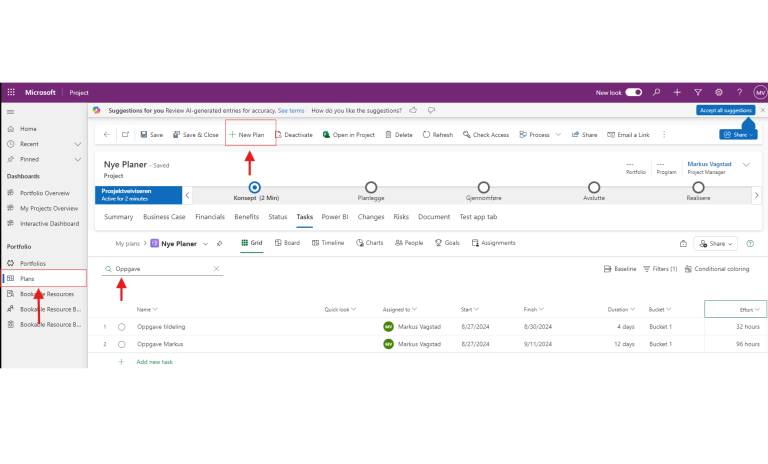768x464 pixels.
Task: Switch to the Summary tab
Action: (119, 217)
